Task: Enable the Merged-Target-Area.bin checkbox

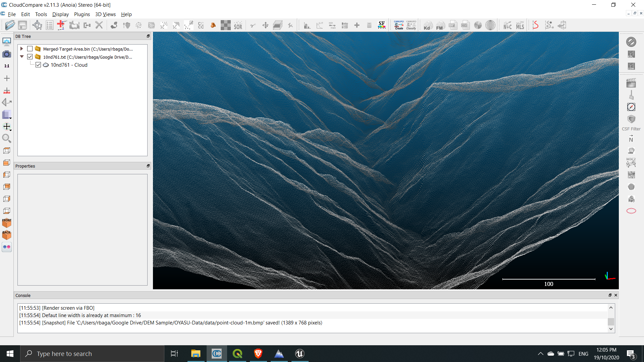Action: coord(30,49)
